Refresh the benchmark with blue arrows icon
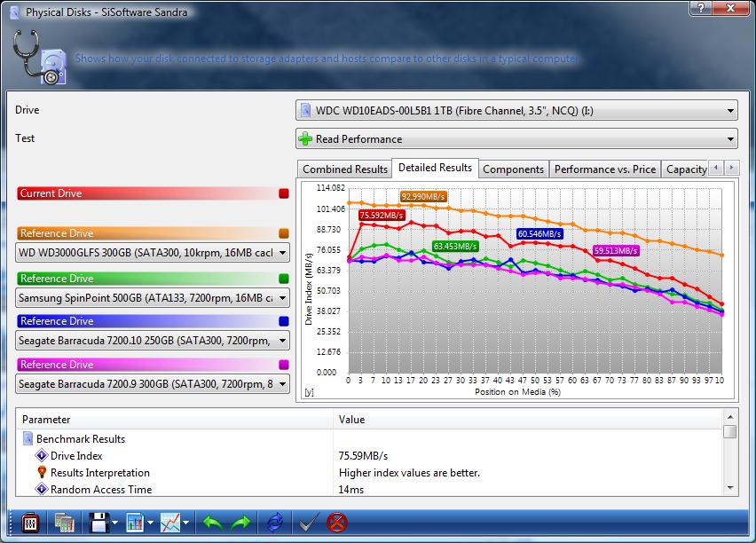 (275, 523)
